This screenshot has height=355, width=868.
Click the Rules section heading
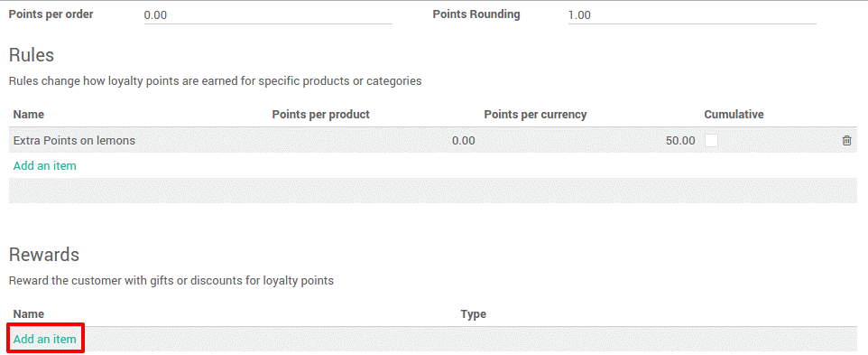(32, 55)
